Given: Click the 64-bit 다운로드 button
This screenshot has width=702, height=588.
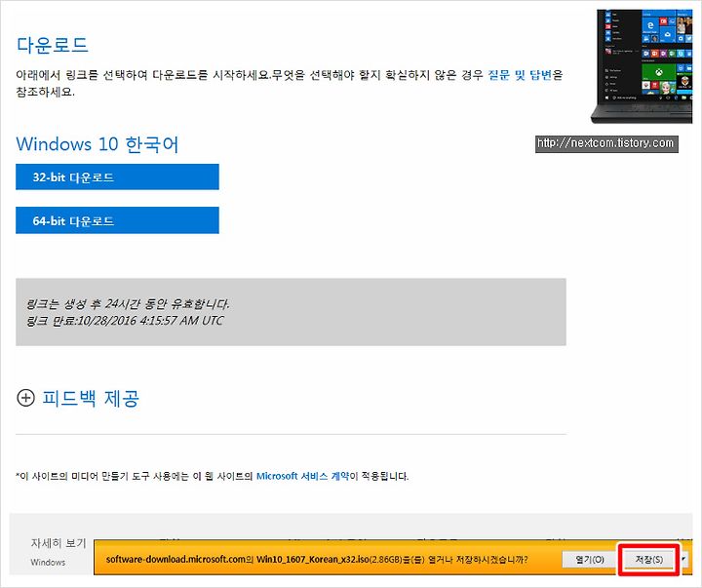Looking at the screenshot, I should [117, 220].
